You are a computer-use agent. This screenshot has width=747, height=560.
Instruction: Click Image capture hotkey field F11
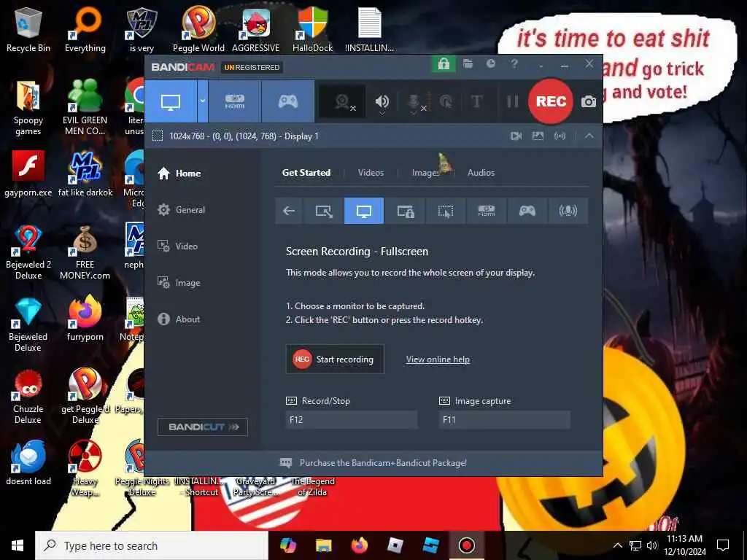(505, 420)
